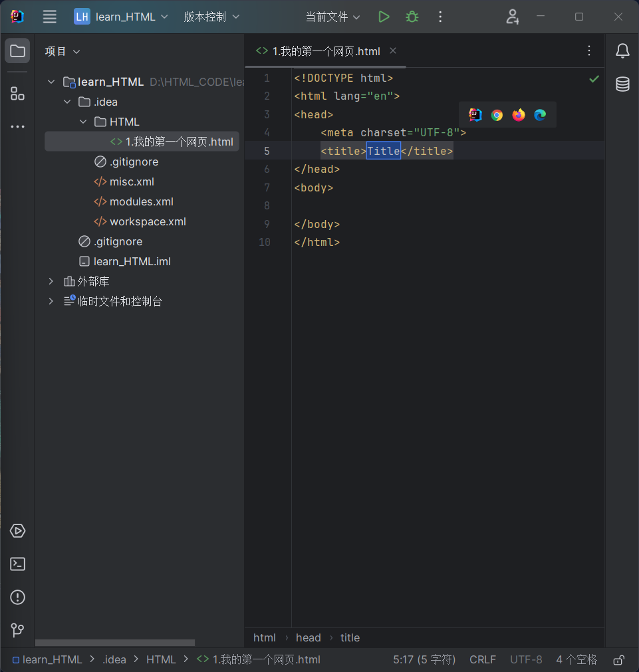Toggle the file writable lock icon
The width and height of the screenshot is (639, 672).
point(618,659)
